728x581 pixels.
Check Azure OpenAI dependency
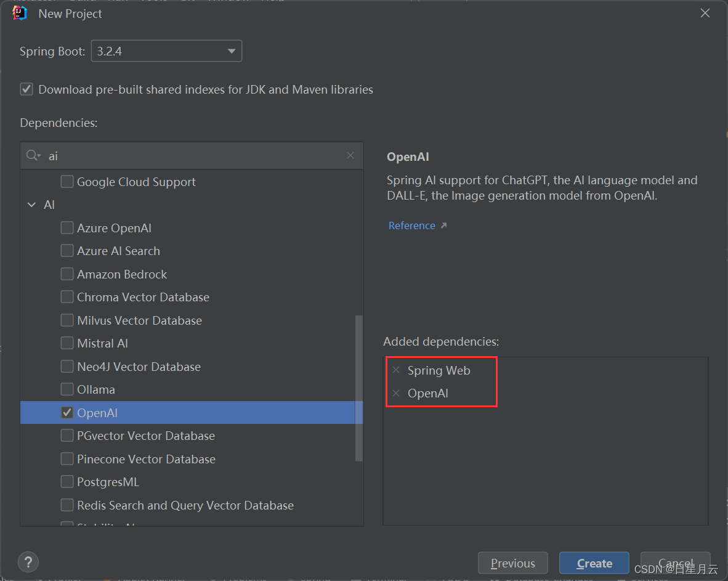click(67, 228)
